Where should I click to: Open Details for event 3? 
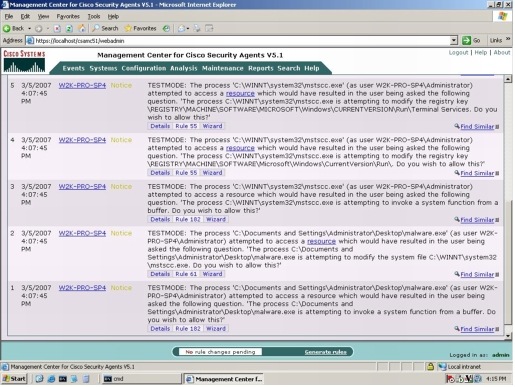160,219
